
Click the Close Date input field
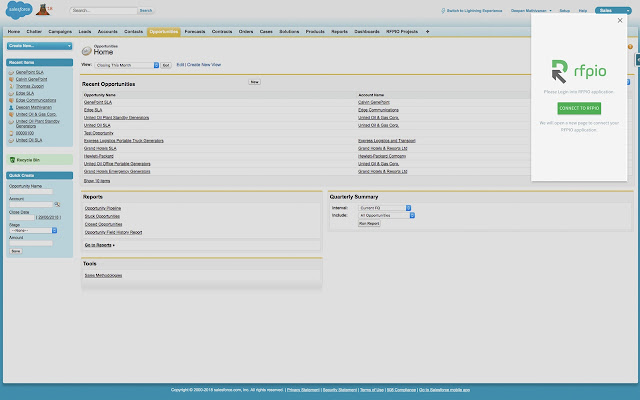pos(22,218)
